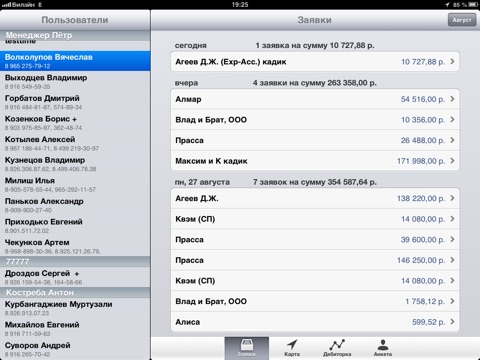Check battery indicator in status bar

pyautogui.click(x=473, y=5)
